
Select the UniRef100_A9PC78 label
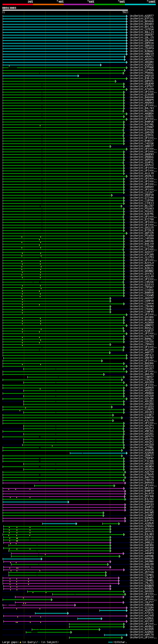[x=142, y=635]
